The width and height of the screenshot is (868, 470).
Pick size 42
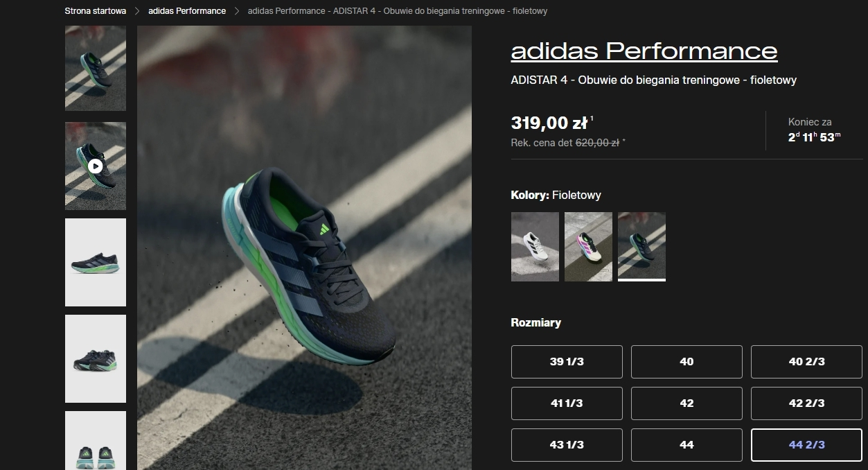click(687, 403)
